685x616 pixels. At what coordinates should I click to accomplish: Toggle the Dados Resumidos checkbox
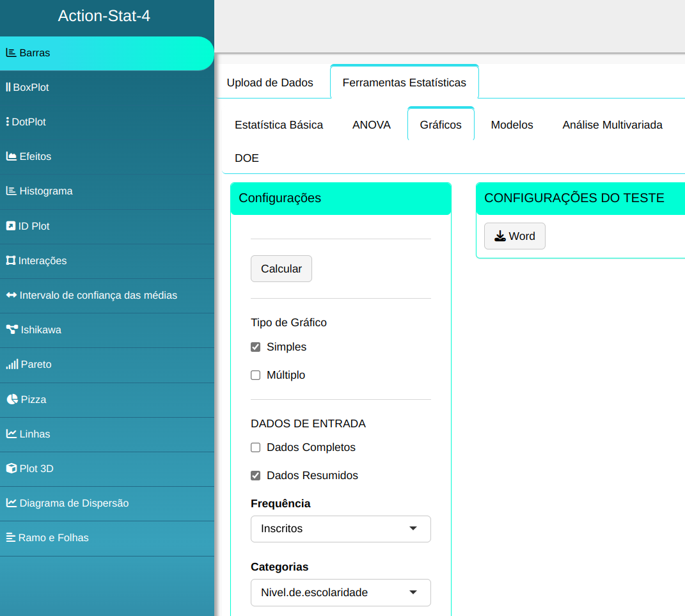(x=256, y=476)
